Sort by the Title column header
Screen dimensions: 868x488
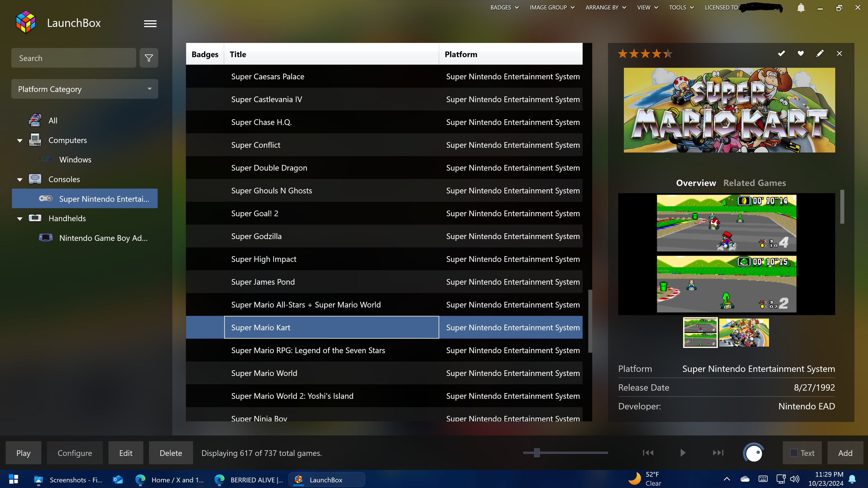click(332, 54)
